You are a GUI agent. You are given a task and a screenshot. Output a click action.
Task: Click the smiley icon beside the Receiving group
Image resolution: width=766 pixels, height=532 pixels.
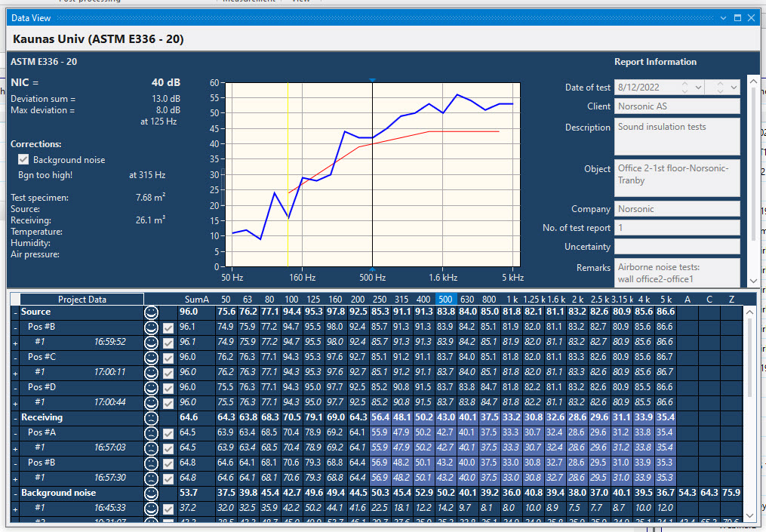point(151,417)
